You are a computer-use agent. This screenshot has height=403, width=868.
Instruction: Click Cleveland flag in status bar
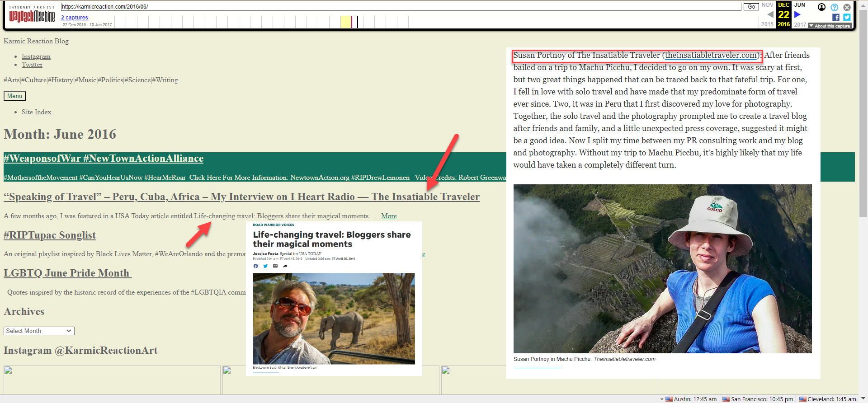[x=803, y=399]
